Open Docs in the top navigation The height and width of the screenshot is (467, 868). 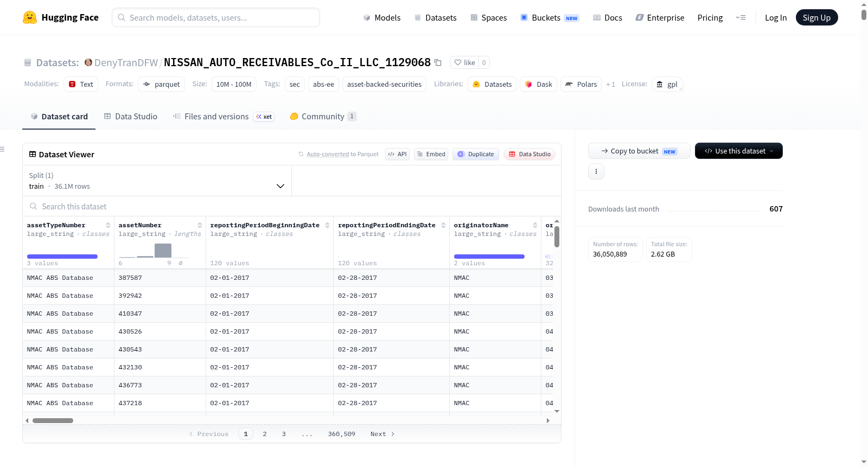coord(608,18)
